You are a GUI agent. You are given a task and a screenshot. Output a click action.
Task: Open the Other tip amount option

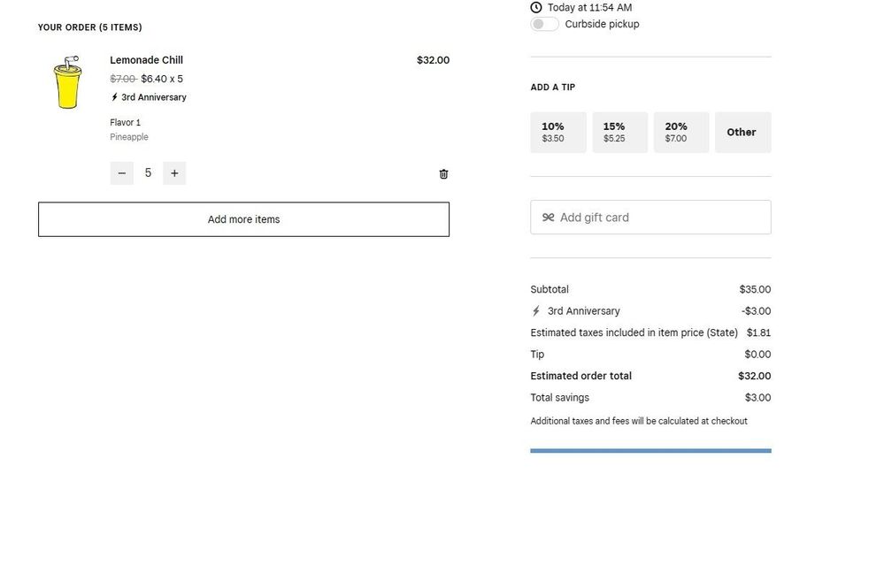click(742, 133)
